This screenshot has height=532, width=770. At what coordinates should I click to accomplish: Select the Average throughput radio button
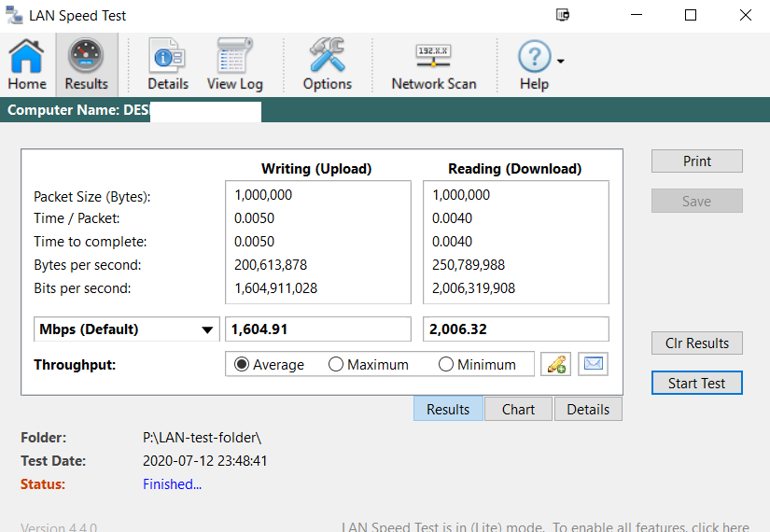241,365
